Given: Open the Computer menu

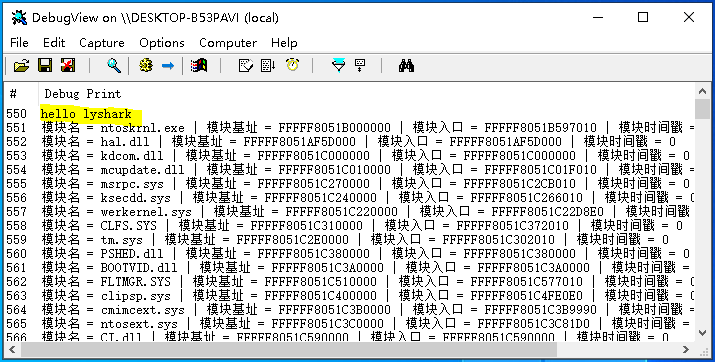Looking at the screenshot, I should (x=228, y=43).
